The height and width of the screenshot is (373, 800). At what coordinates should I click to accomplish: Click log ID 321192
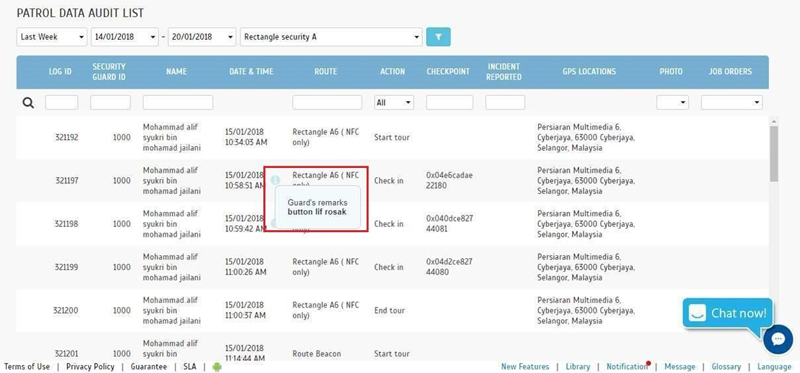67,137
